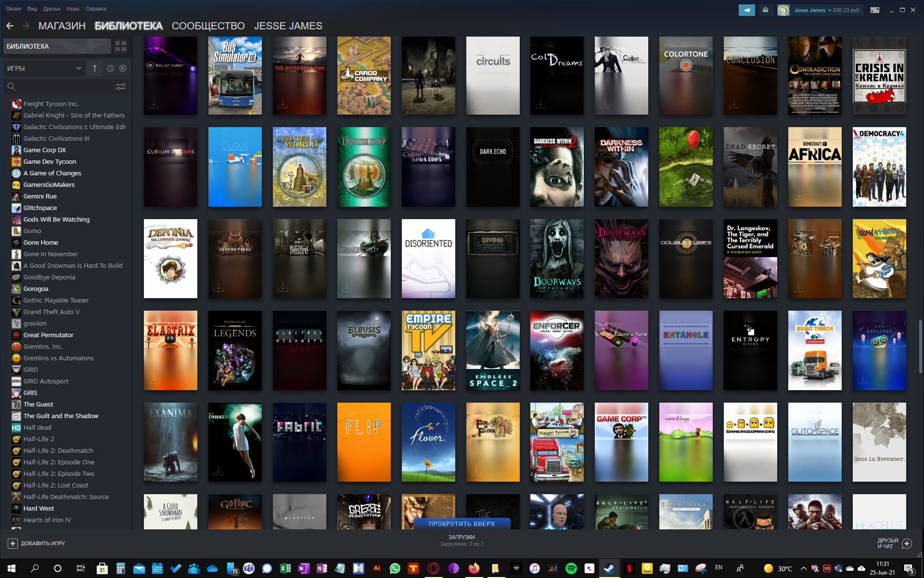The width and height of the screenshot is (924, 578).
Task: Open the notifications inbox icon
Action: [x=765, y=10]
